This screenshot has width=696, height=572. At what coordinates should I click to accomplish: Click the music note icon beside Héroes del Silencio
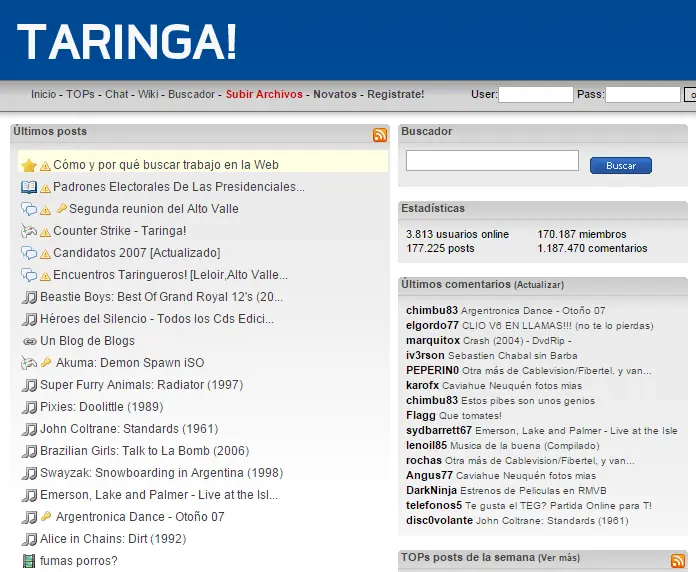point(29,319)
